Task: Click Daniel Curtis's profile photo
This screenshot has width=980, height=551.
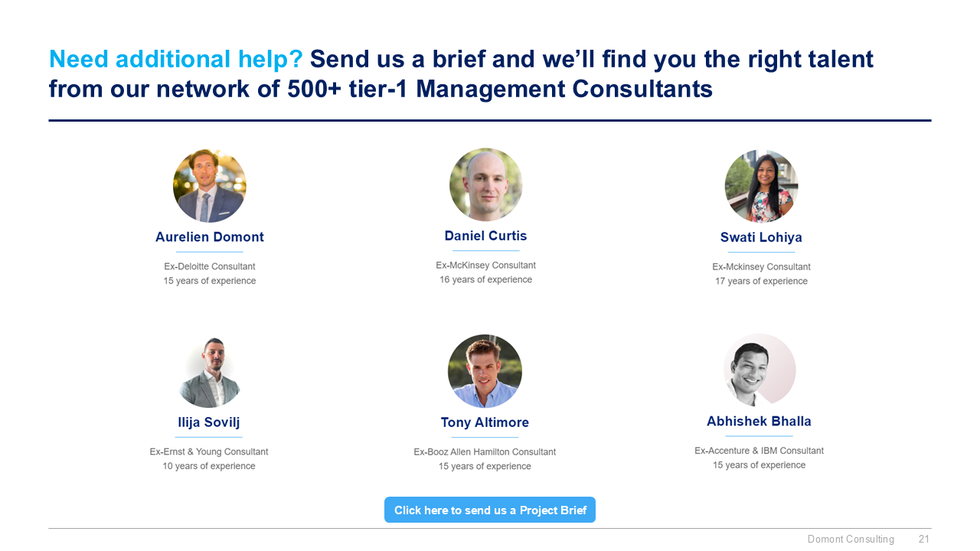Action: [x=485, y=185]
